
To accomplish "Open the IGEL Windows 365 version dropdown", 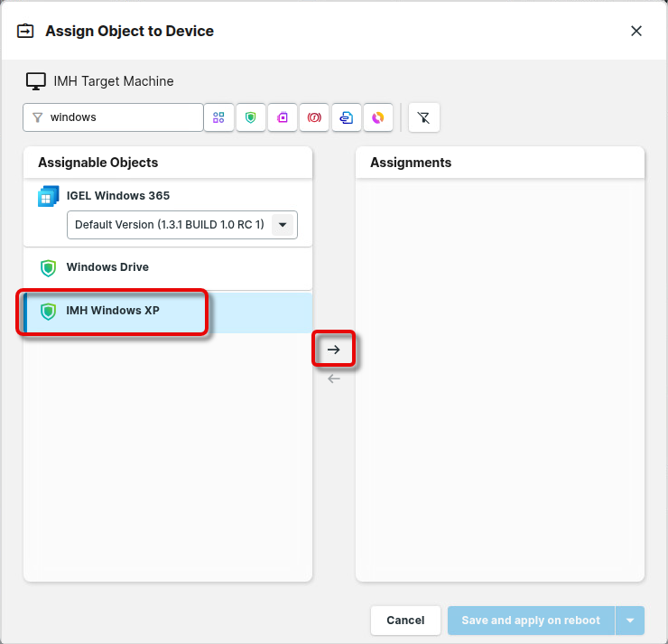I will point(283,225).
